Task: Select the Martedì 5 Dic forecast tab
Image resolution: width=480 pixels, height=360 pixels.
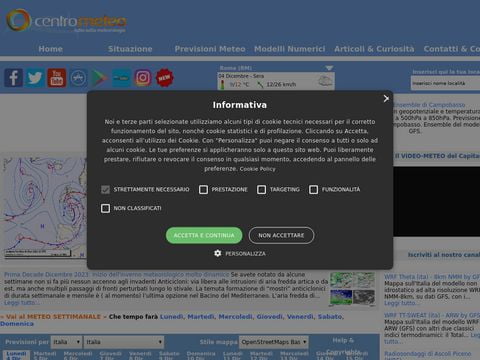Action: (x=45, y=355)
